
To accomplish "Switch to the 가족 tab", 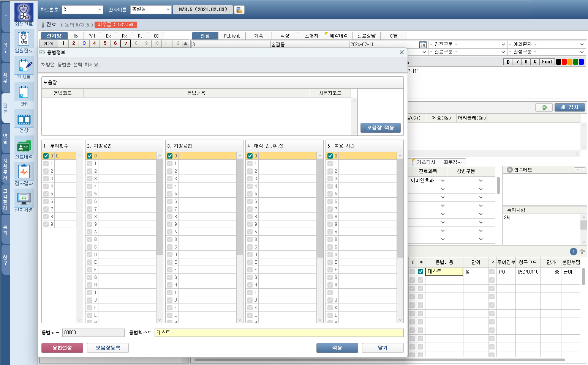I will (x=258, y=36).
